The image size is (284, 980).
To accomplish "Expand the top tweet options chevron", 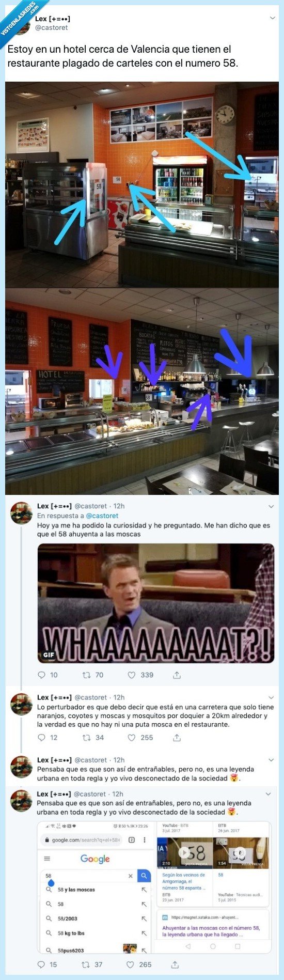I will tap(272, 18).
